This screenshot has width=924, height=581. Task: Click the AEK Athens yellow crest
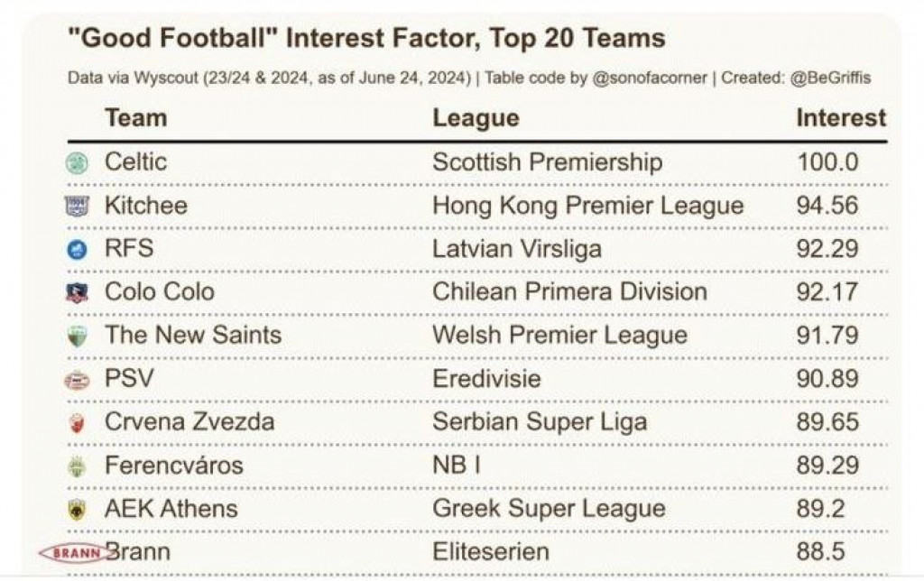coord(78,510)
